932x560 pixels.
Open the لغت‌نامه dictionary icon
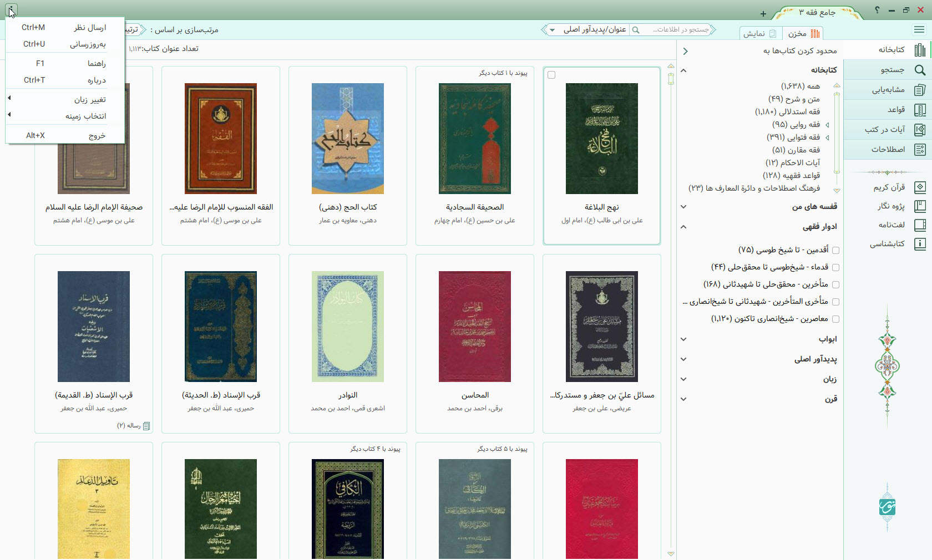(920, 225)
